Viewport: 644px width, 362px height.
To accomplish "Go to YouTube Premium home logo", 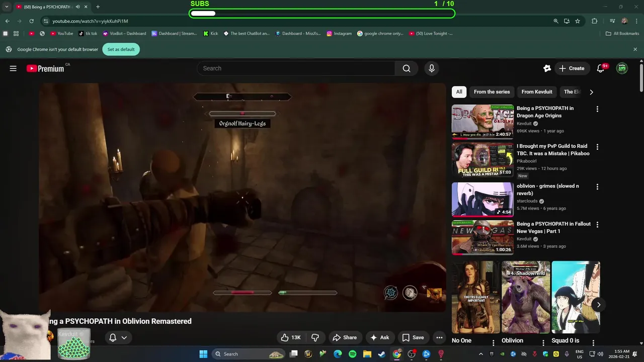I will pyautogui.click(x=45, y=68).
